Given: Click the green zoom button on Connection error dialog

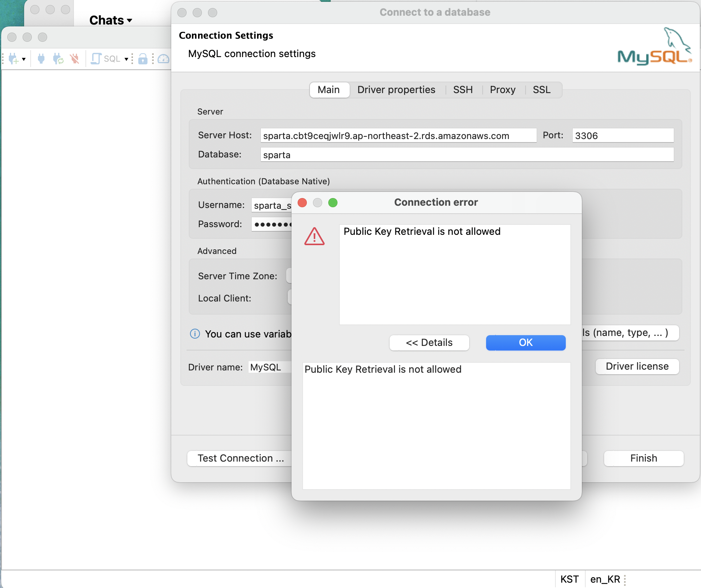Looking at the screenshot, I should (333, 203).
